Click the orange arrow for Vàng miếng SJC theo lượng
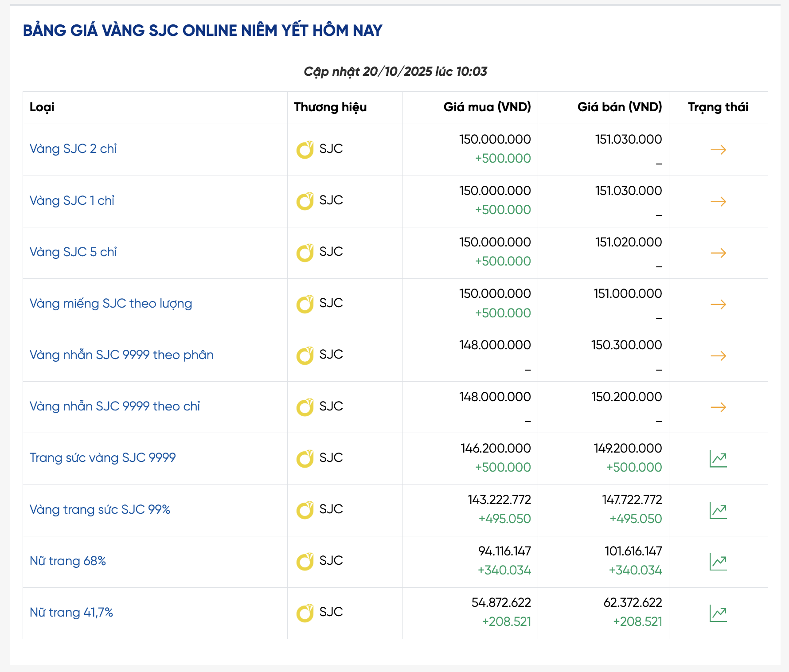Screen dimensions: 789x672 [x=718, y=305]
